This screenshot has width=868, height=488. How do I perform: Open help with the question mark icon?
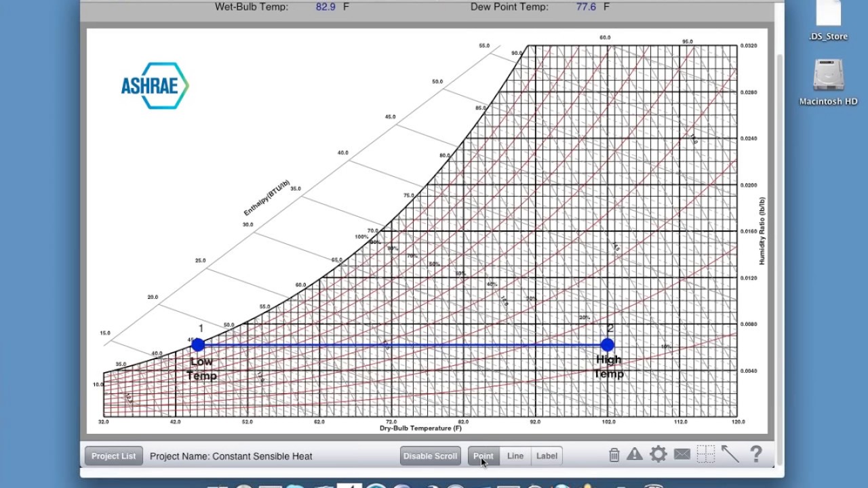click(756, 453)
